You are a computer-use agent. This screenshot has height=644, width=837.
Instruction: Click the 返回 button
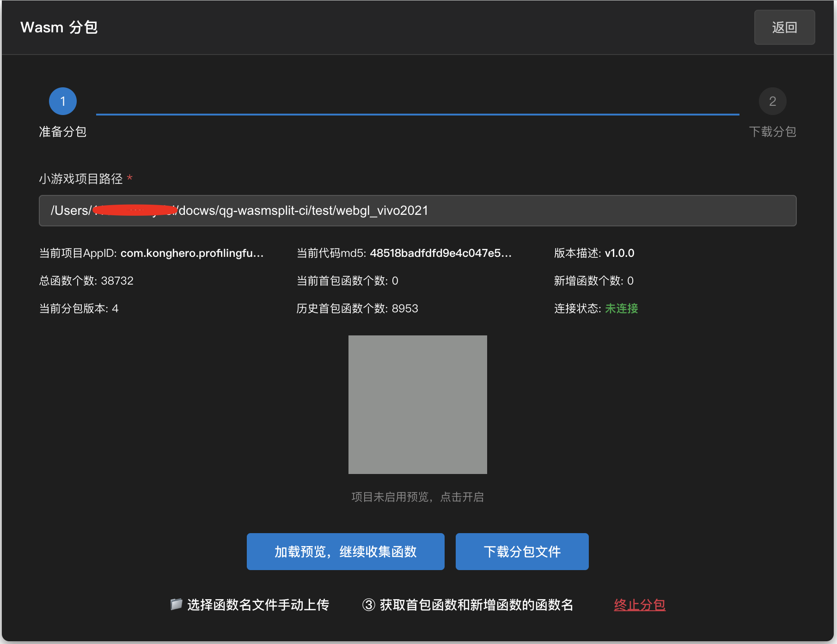(x=784, y=27)
